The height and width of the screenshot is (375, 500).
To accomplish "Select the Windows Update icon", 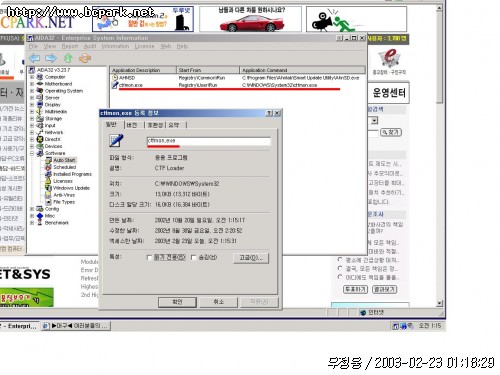I will pyautogui.click(x=48, y=188).
